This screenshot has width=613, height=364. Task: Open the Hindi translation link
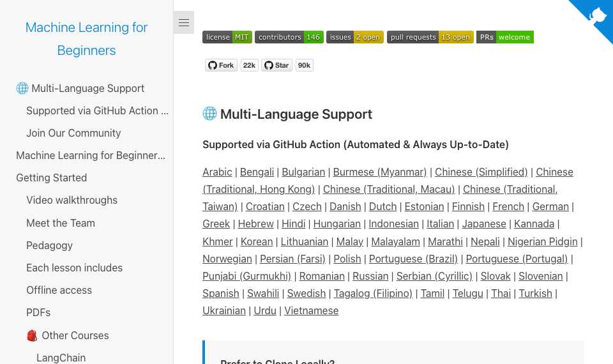[293, 224]
